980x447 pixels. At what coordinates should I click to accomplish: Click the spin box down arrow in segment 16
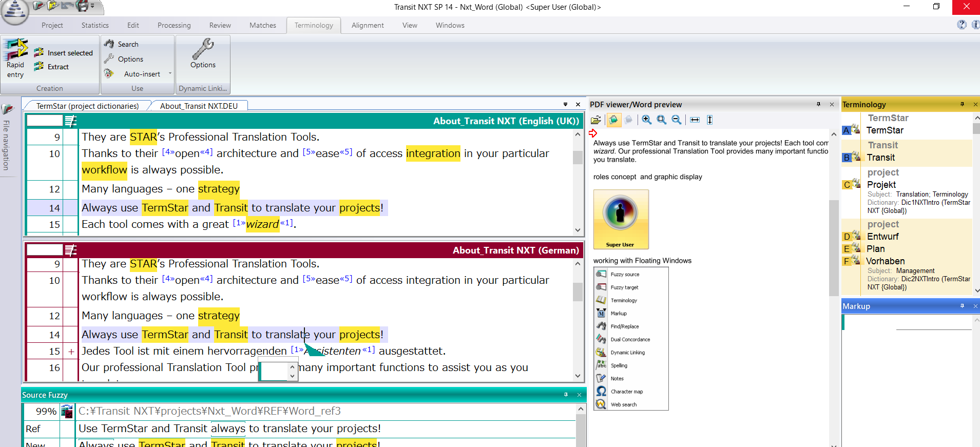(292, 376)
